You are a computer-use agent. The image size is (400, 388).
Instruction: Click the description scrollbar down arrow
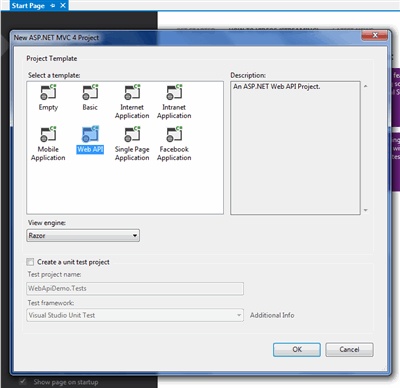(x=366, y=210)
